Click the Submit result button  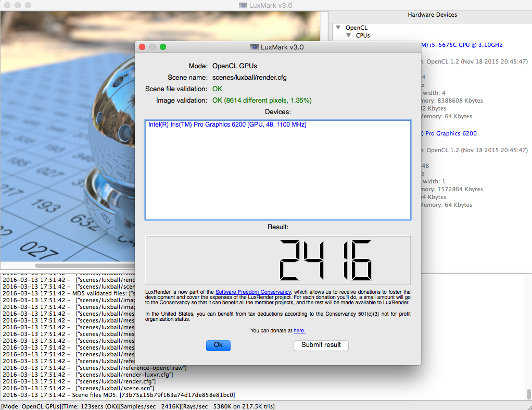(321, 345)
